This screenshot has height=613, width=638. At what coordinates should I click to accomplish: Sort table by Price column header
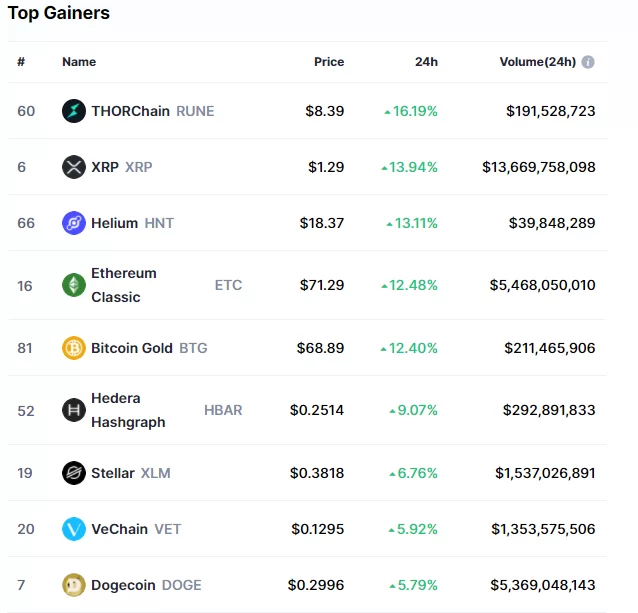(329, 62)
